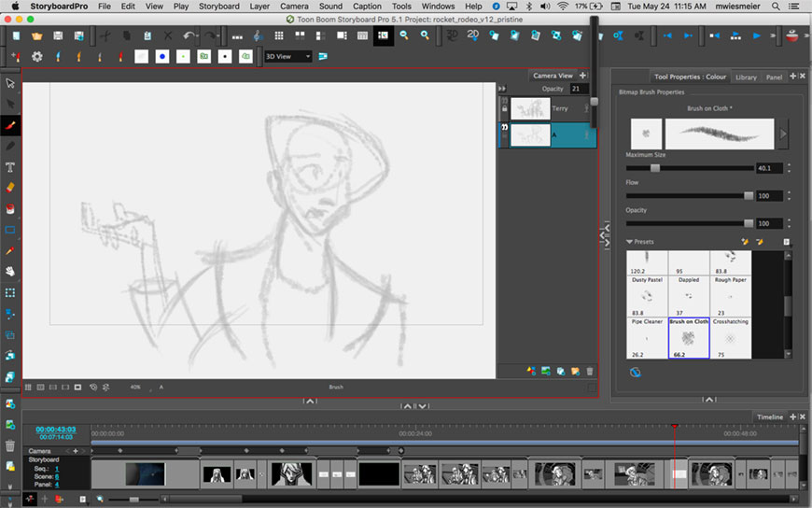Add view plus next to Camera View

582,75
